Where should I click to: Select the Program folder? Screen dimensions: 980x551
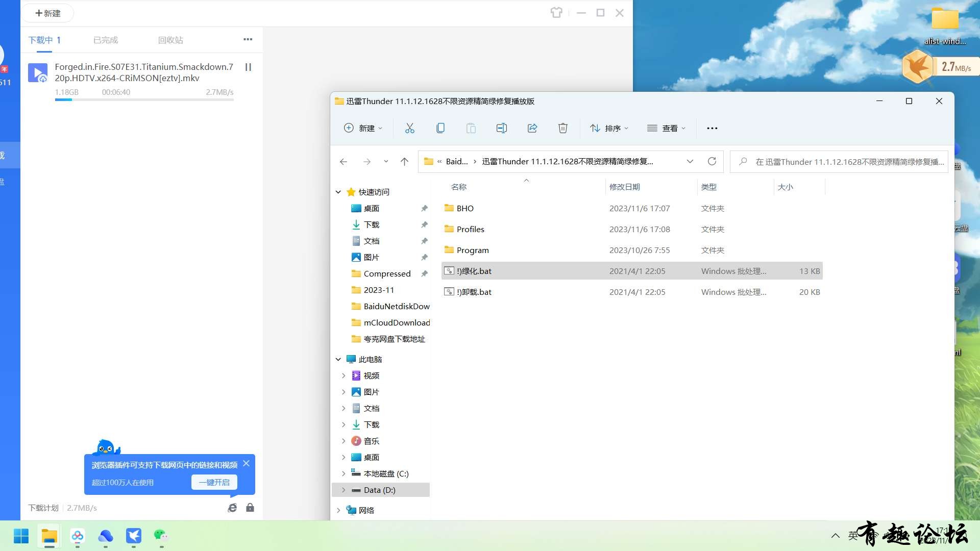(x=632, y=250)
